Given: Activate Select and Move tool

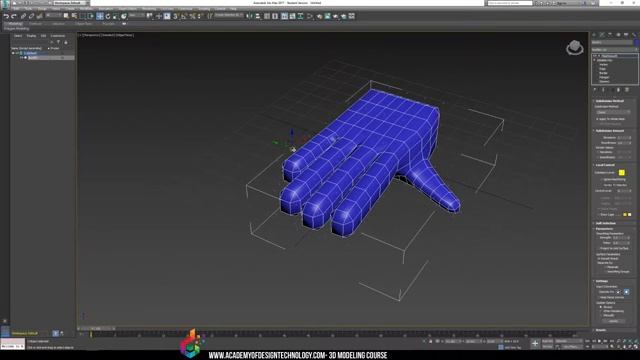Looking at the screenshot, I should [100, 16].
